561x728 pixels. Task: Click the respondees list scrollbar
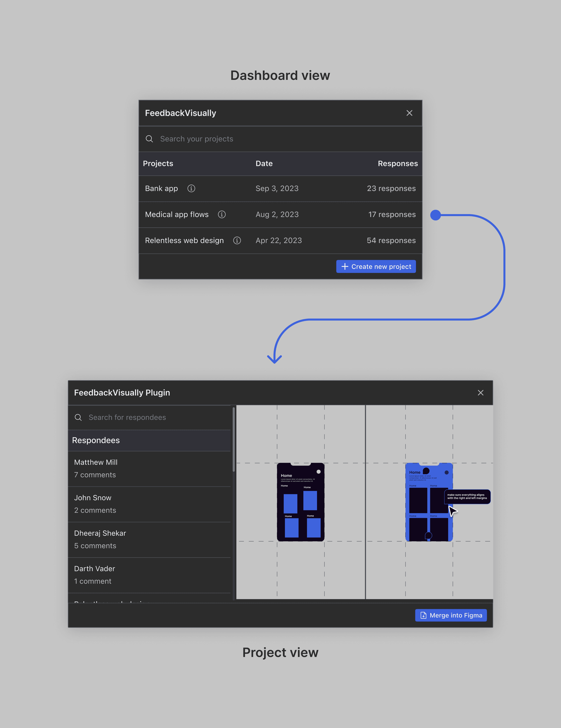(234, 439)
